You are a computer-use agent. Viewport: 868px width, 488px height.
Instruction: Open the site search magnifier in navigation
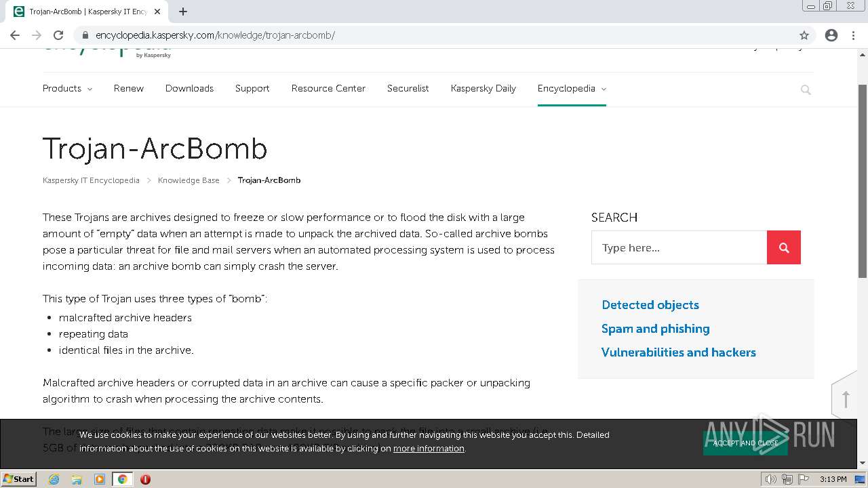point(806,89)
